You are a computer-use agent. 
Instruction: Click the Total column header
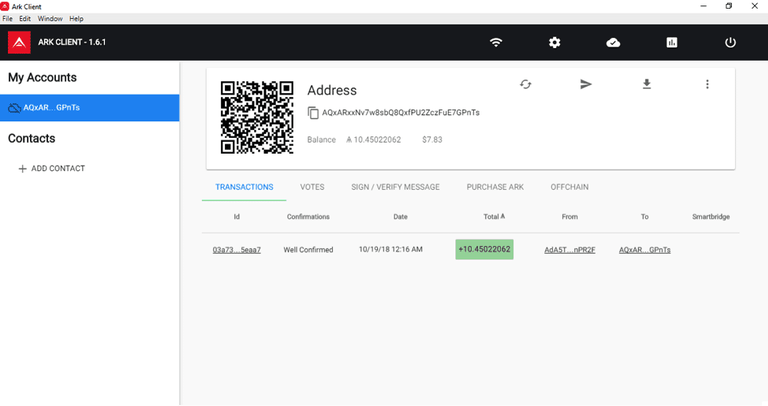(x=494, y=216)
